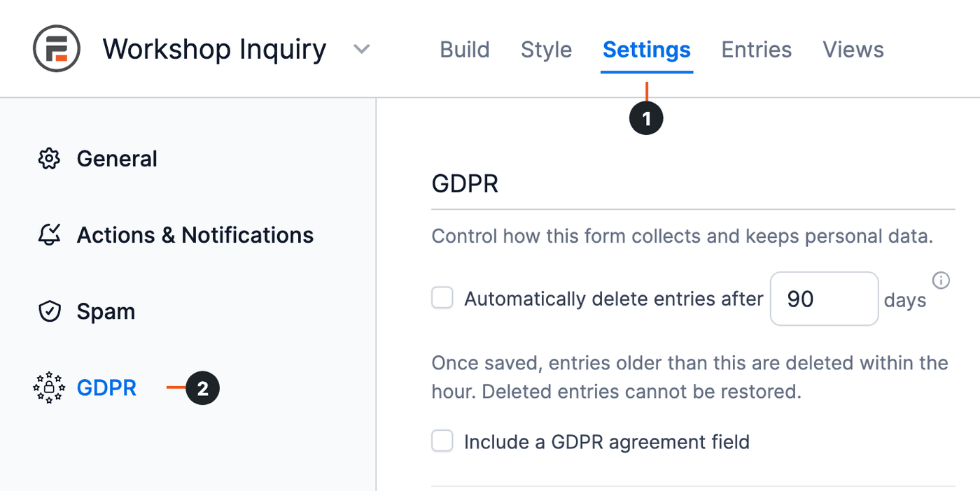The image size is (980, 491).
Task: Open the Entries tab
Action: [x=757, y=50]
